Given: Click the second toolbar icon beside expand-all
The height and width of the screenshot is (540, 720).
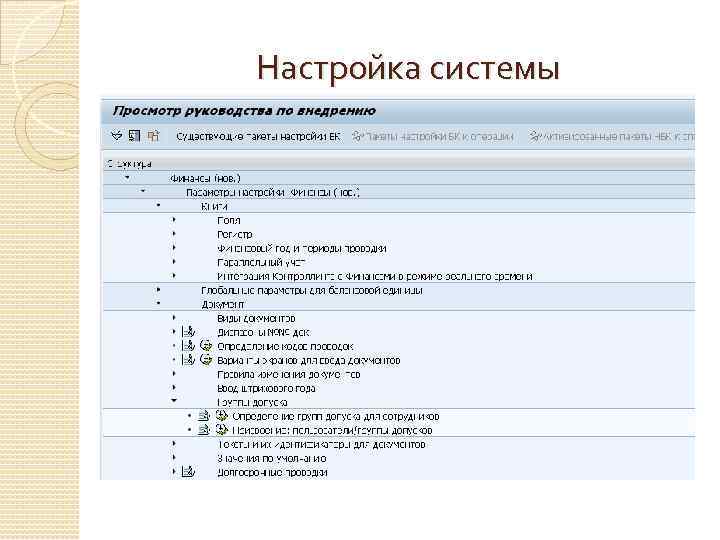Looking at the screenshot, I should (134, 136).
